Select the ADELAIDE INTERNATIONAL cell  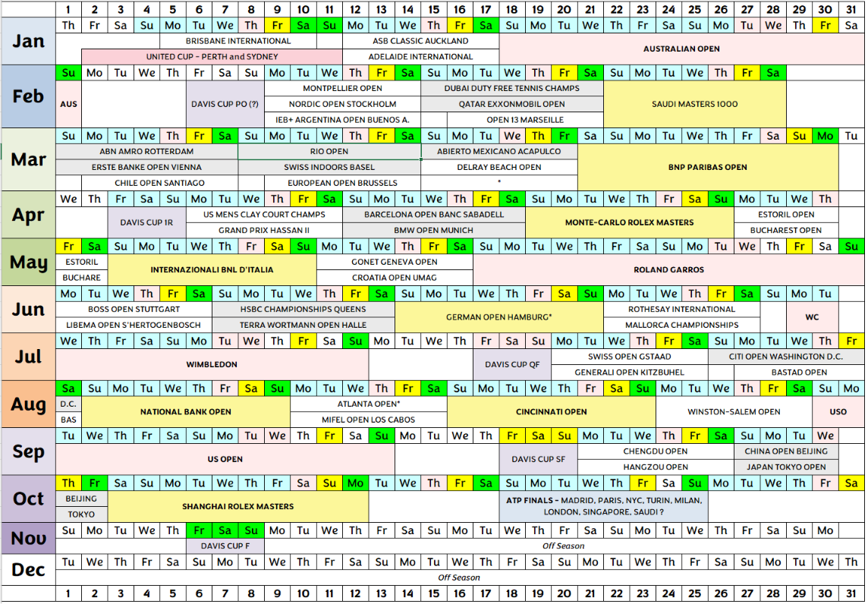pyautogui.click(x=420, y=56)
